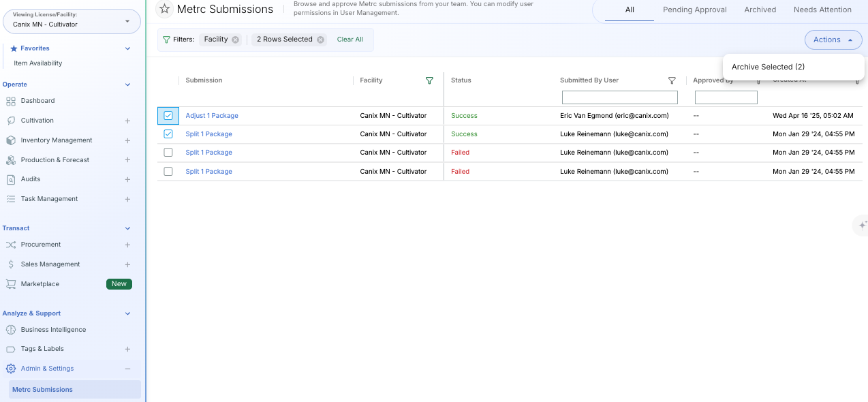This screenshot has height=402, width=868.
Task: Open the sparkle assistant icon at right edge
Action: [x=863, y=225]
